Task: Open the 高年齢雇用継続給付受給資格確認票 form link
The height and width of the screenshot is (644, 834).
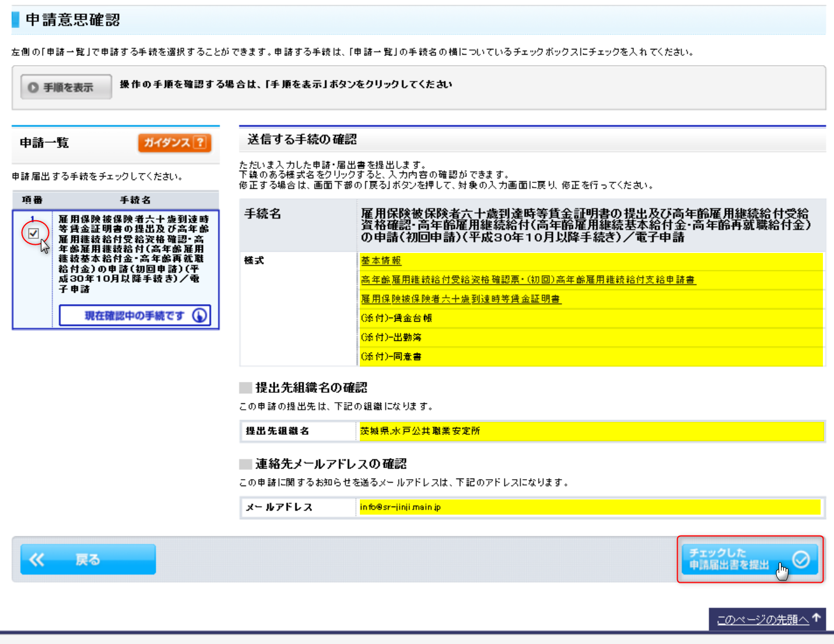Action: [528, 280]
